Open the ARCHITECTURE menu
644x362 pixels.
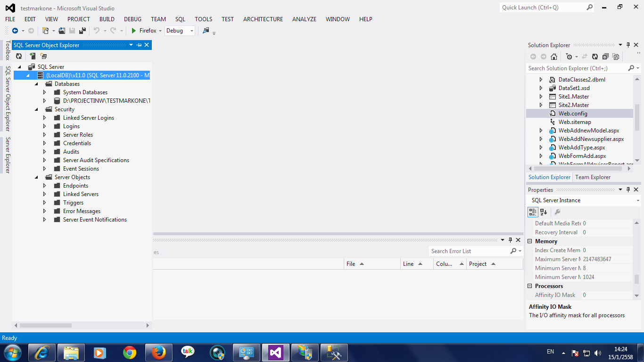point(263,19)
